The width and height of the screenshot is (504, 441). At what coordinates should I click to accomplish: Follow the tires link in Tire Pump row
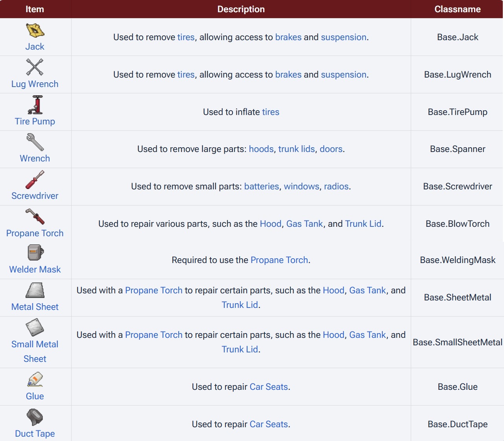pyautogui.click(x=271, y=112)
